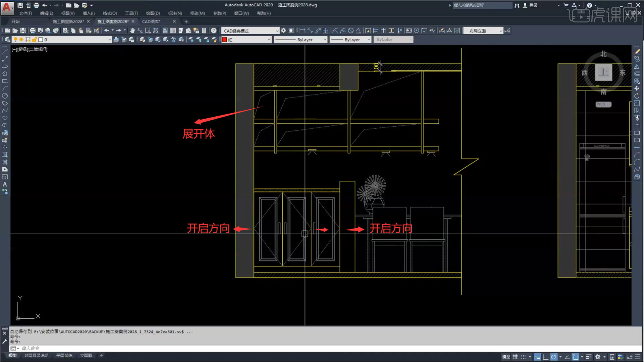Expand polar tracking angle options arrow

560,357
